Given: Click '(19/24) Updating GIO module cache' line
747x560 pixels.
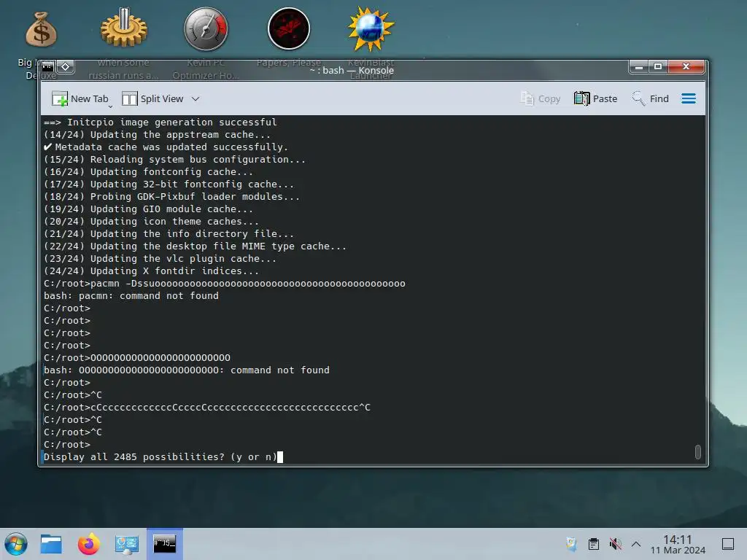Looking at the screenshot, I should click(x=148, y=209).
